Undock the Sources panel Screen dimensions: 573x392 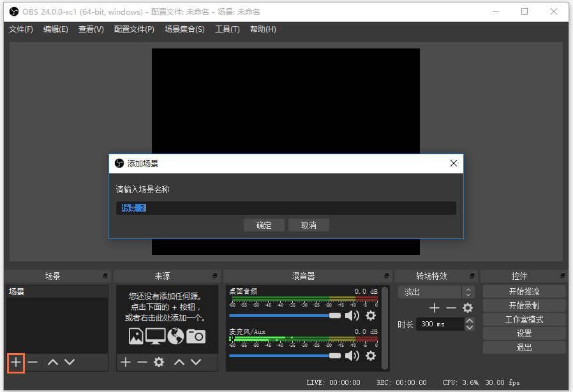[x=215, y=276]
